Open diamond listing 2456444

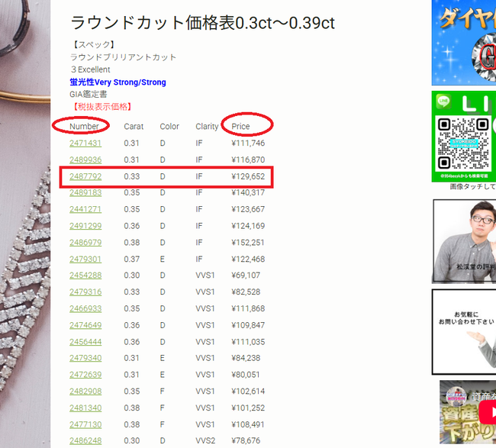[85, 342]
